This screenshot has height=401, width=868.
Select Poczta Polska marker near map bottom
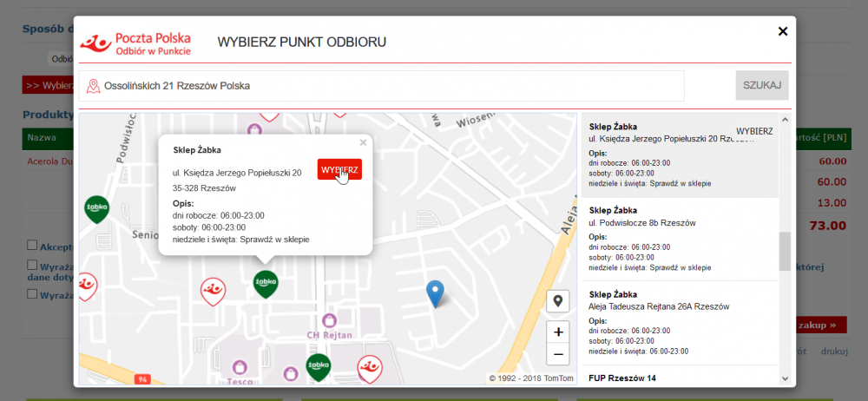[369, 370]
